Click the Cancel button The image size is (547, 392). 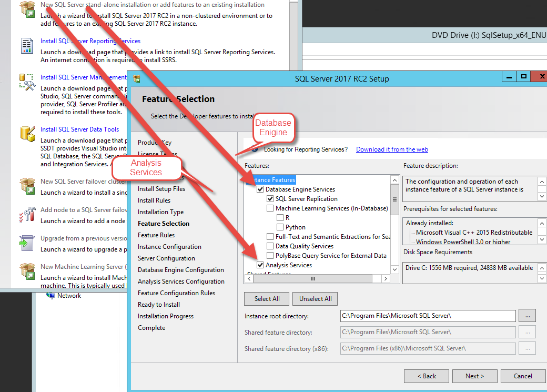(x=523, y=376)
